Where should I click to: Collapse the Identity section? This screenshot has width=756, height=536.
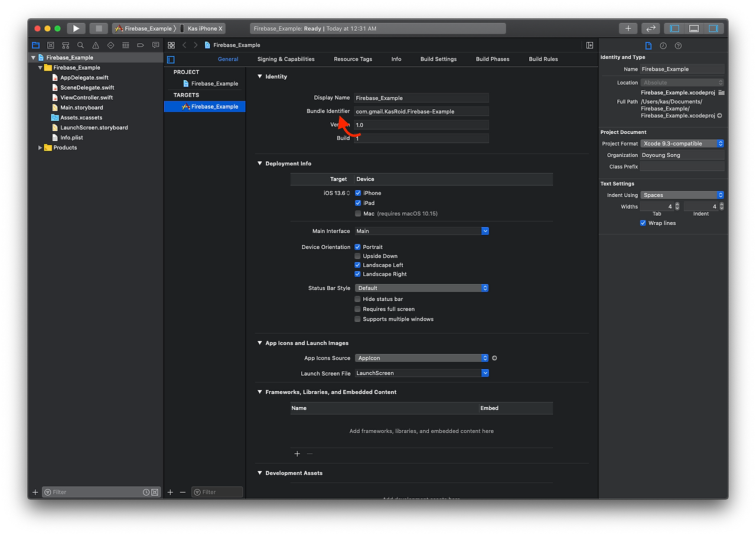(x=260, y=76)
